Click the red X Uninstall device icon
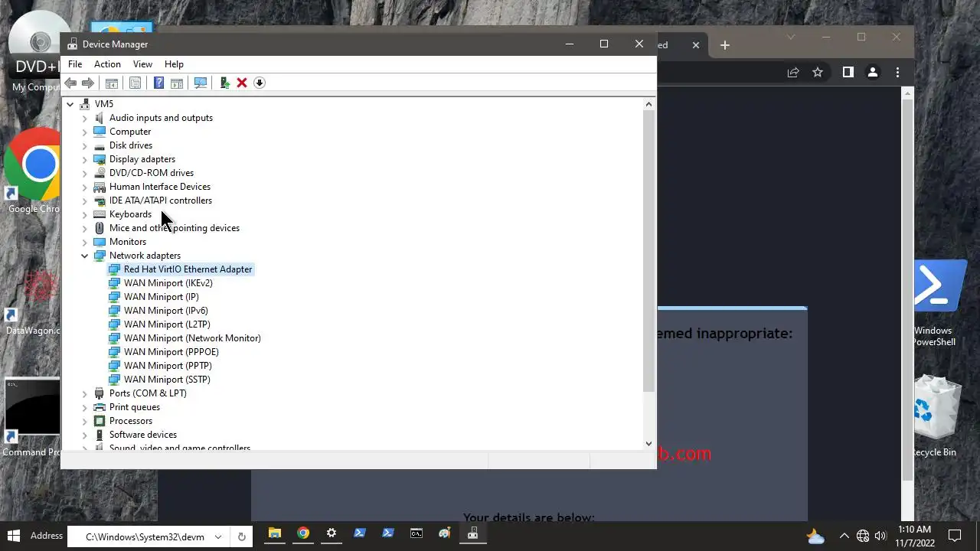 point(242,83)
